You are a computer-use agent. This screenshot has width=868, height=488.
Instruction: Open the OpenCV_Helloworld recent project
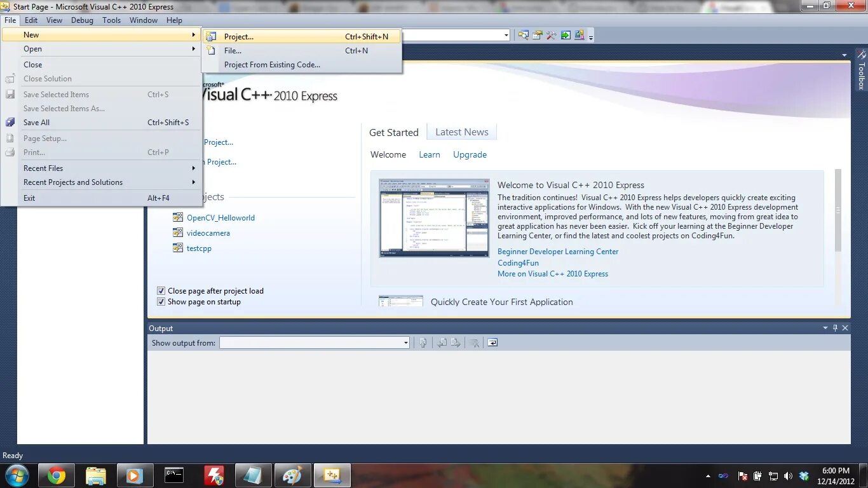pyautogui.click(x=220, y=217)
